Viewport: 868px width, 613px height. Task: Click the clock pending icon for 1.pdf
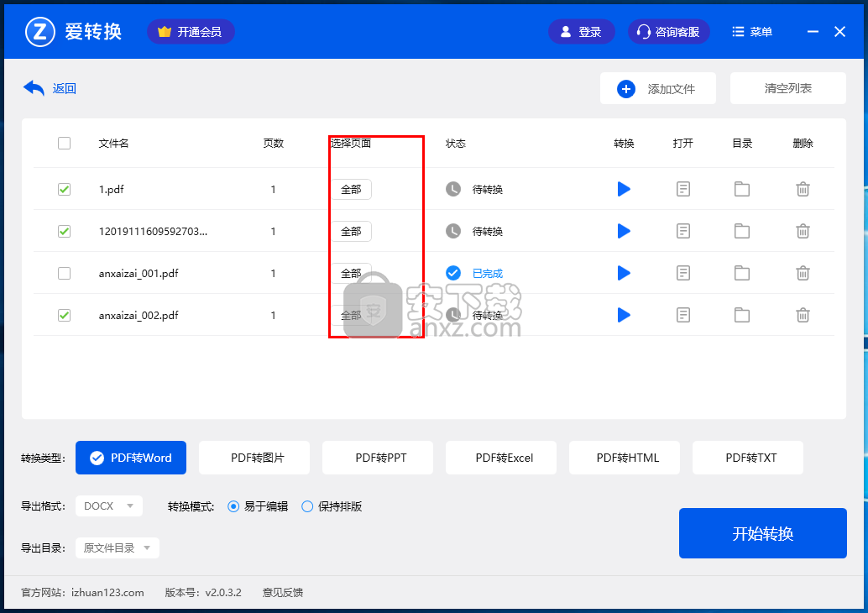click(453, 190)
